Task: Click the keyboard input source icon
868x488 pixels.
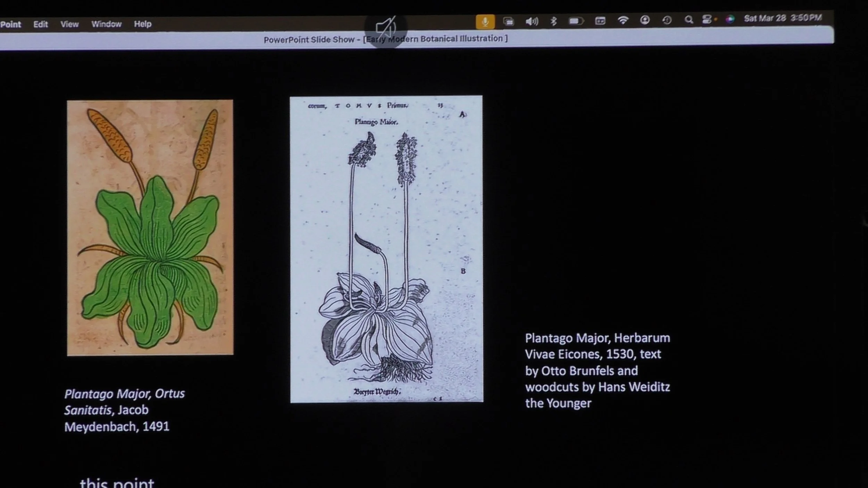Action: point(600,21)
